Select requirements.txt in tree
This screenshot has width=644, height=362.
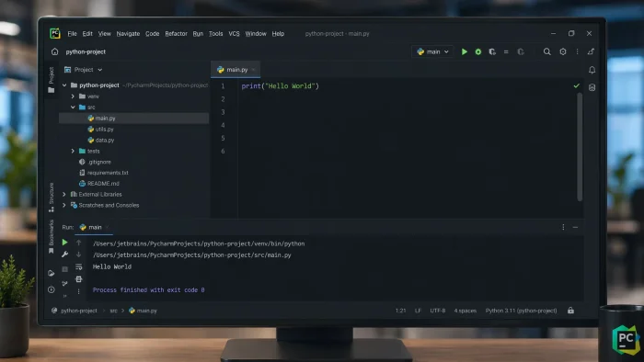pyautogui.click(x=103, y=173)
